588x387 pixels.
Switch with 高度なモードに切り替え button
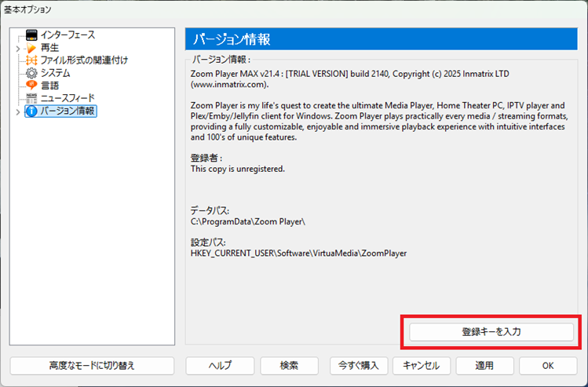92,366
